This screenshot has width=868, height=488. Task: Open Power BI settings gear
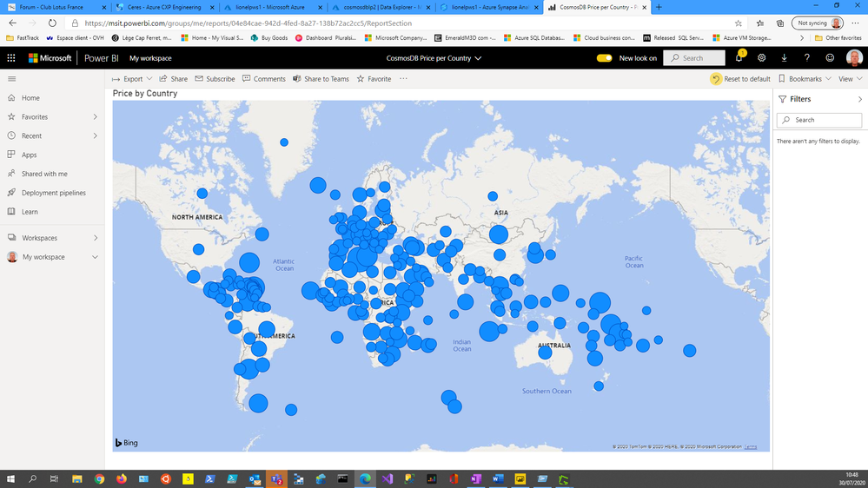point(762,57)
